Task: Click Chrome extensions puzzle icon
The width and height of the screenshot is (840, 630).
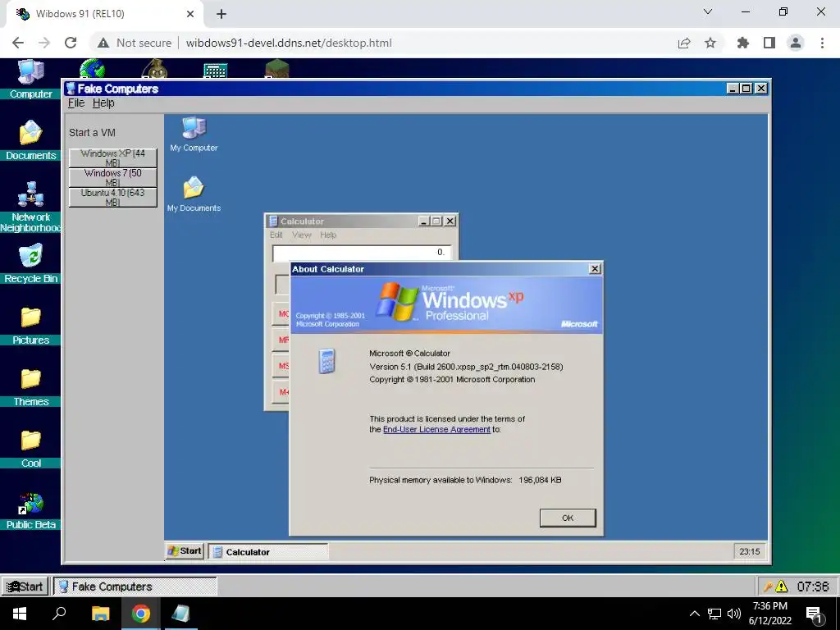Action: click(742, 43)
